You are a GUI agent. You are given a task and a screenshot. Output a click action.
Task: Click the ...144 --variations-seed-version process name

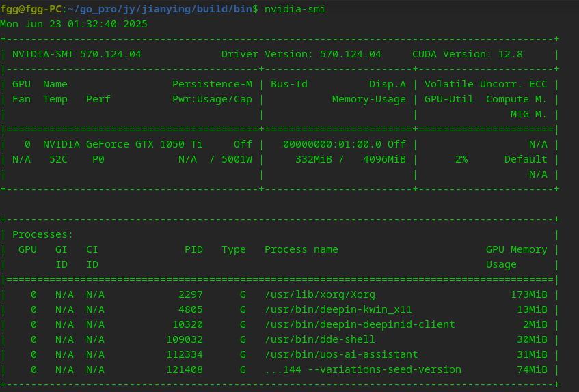(x=363, y=370)
